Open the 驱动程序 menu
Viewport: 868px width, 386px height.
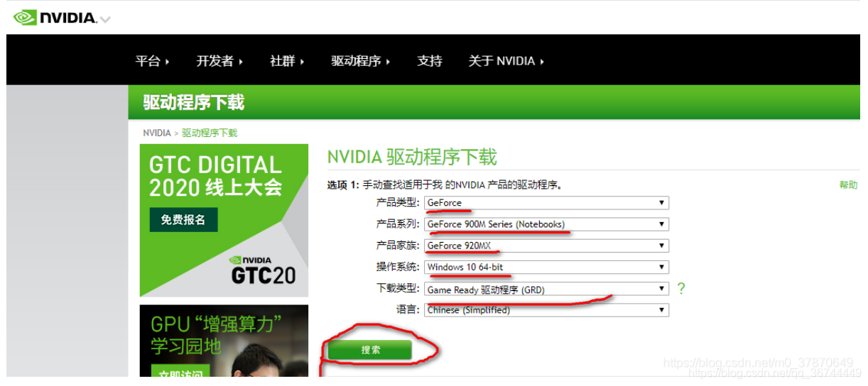pos(361,61)
